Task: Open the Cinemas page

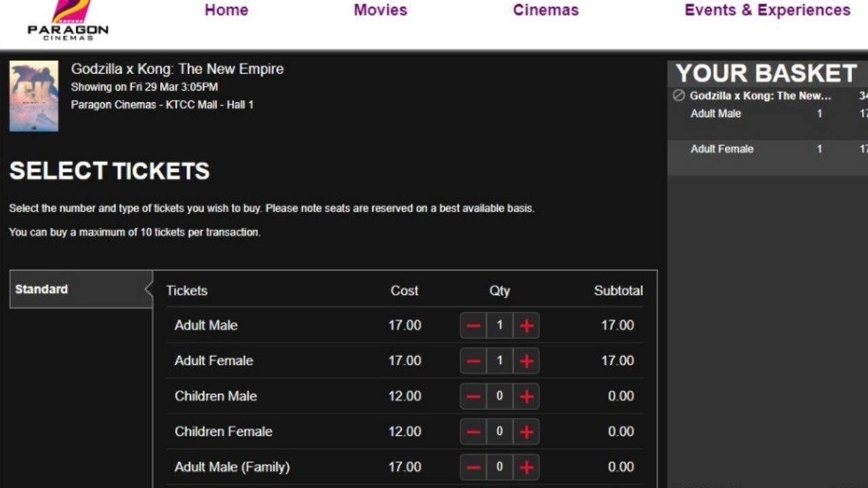Action: coord(545,9)
